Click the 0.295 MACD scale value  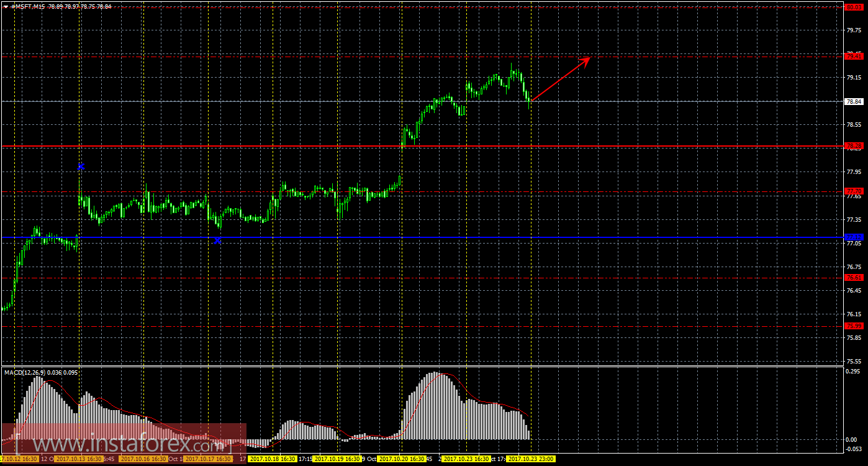(854, 372)
